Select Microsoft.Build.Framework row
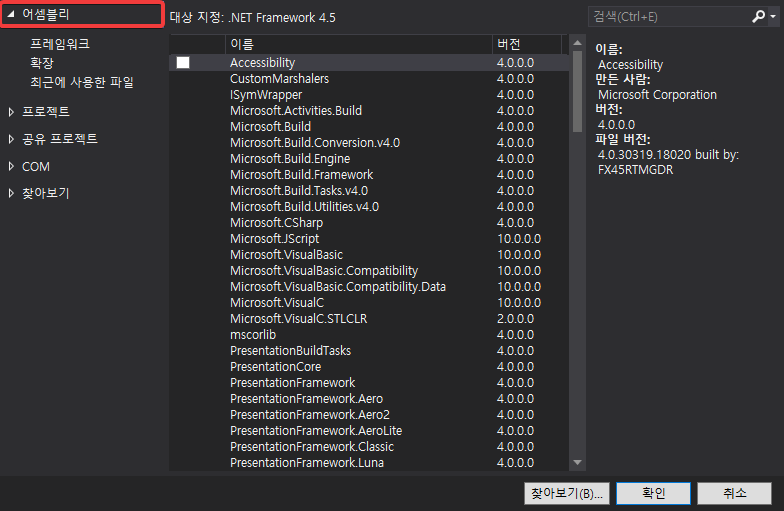 pyautogui.click(x=369, y=174)
